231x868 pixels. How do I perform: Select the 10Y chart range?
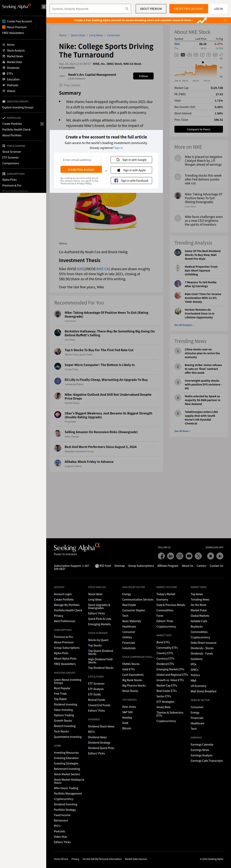(215, 55)
